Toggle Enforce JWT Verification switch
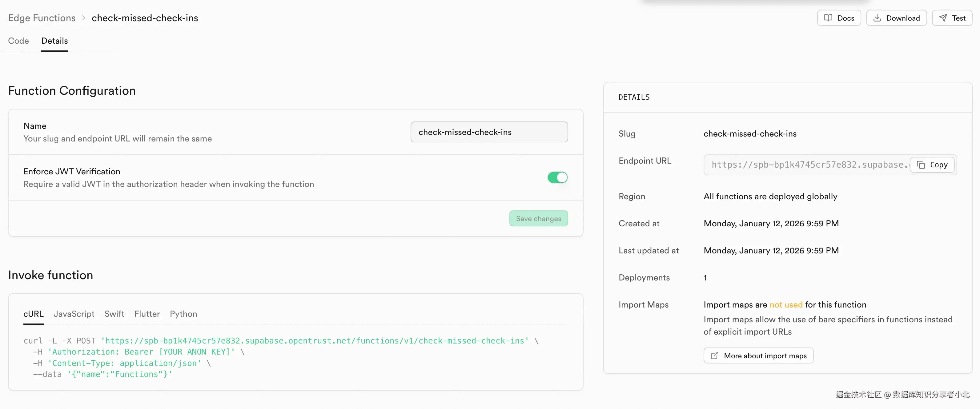This screenshot has height=409, width=980. tap(557, 177)
